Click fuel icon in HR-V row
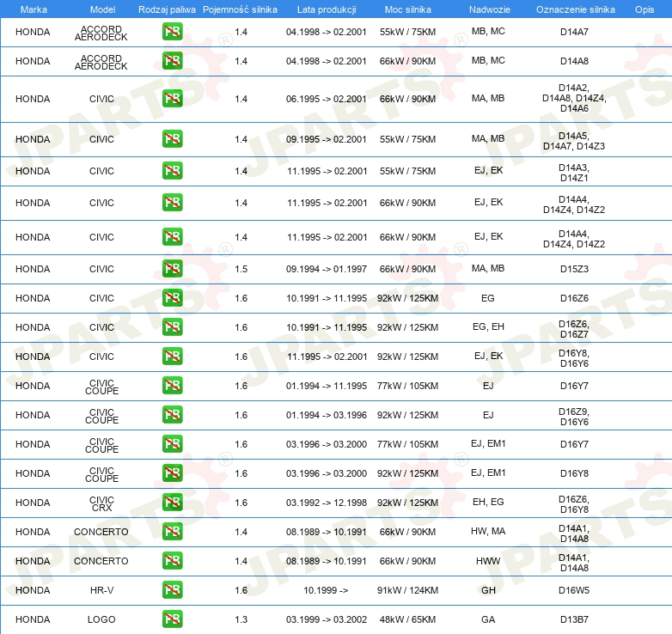672x634 pixels. click(172, 589)
